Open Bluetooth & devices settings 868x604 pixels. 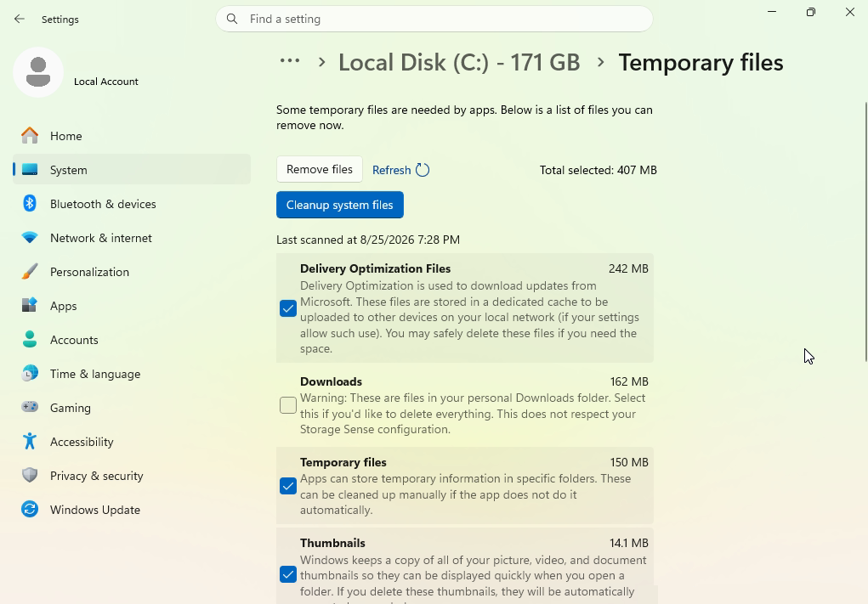click(x=132, y=204)
